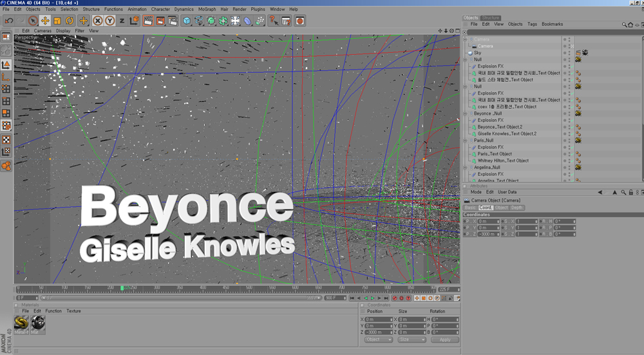Viewport: 644px width, 355px height.
Task: Select Whitney Hilton_Text Object
Action: click(503, 160)
